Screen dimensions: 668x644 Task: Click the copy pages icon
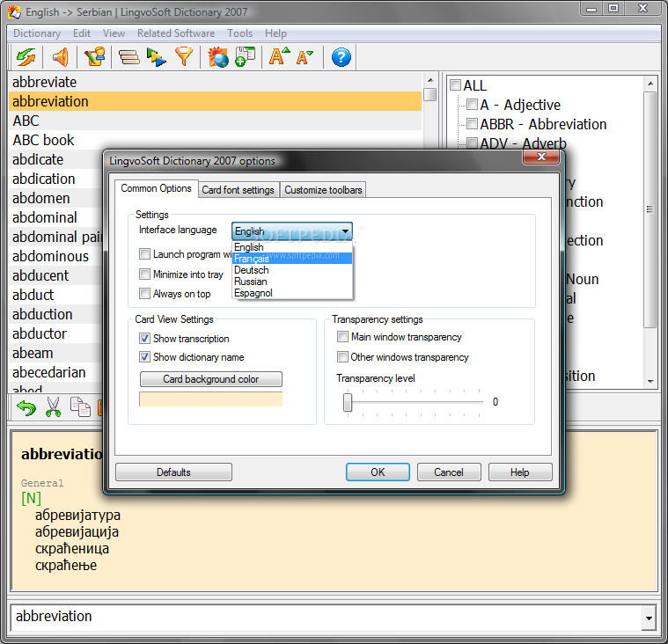click(x=80, y=406)
